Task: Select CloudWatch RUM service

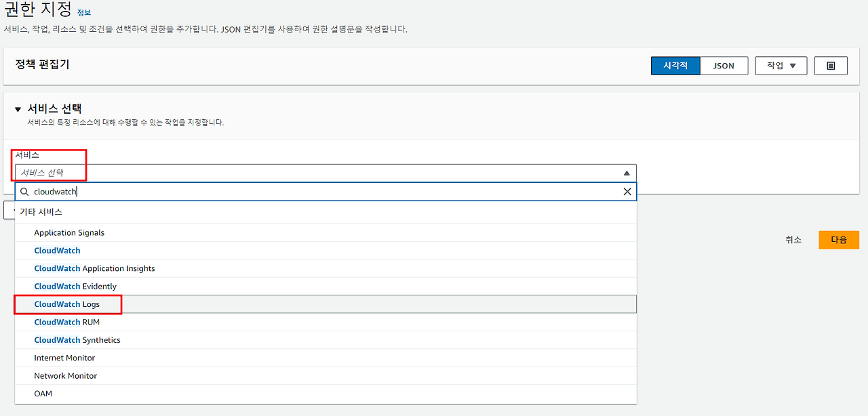Action: click(x=325, y=322)
